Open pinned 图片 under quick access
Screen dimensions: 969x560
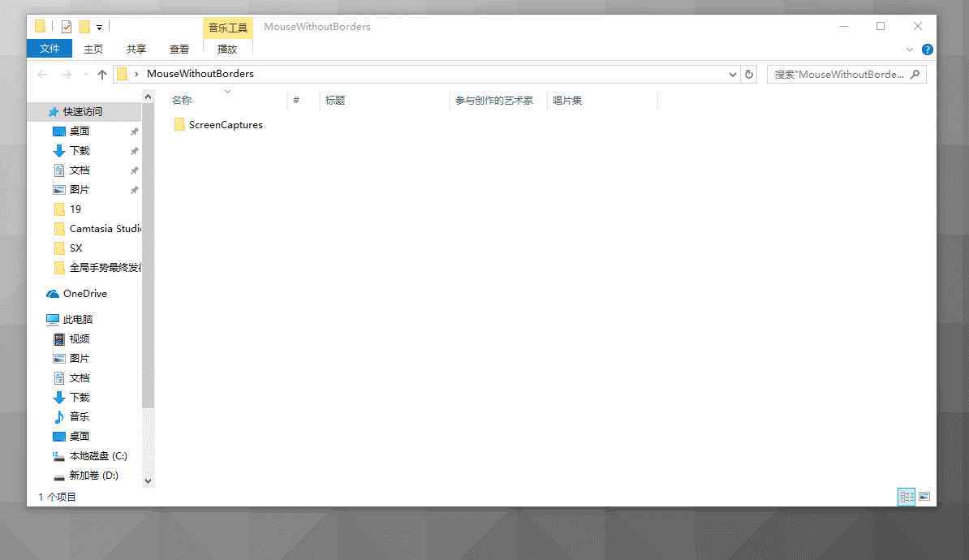(79, 190)
